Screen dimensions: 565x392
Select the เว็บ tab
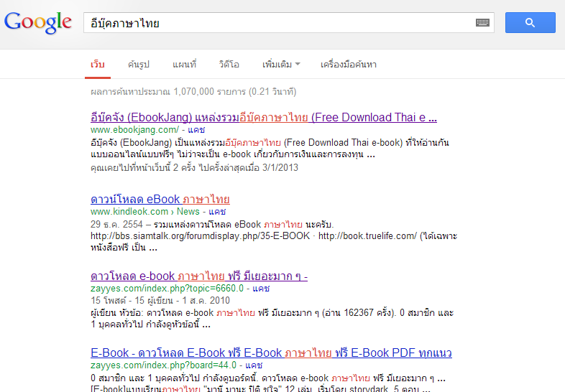(x=98, y=65)
